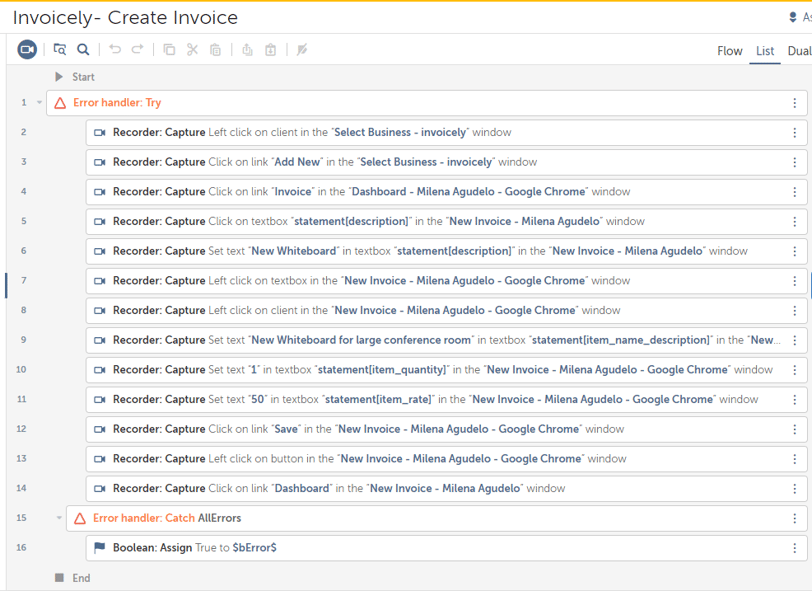This screenshot has height=591, width=812.
Task: Click the redo arrow icon
Action: click(138, 50)
